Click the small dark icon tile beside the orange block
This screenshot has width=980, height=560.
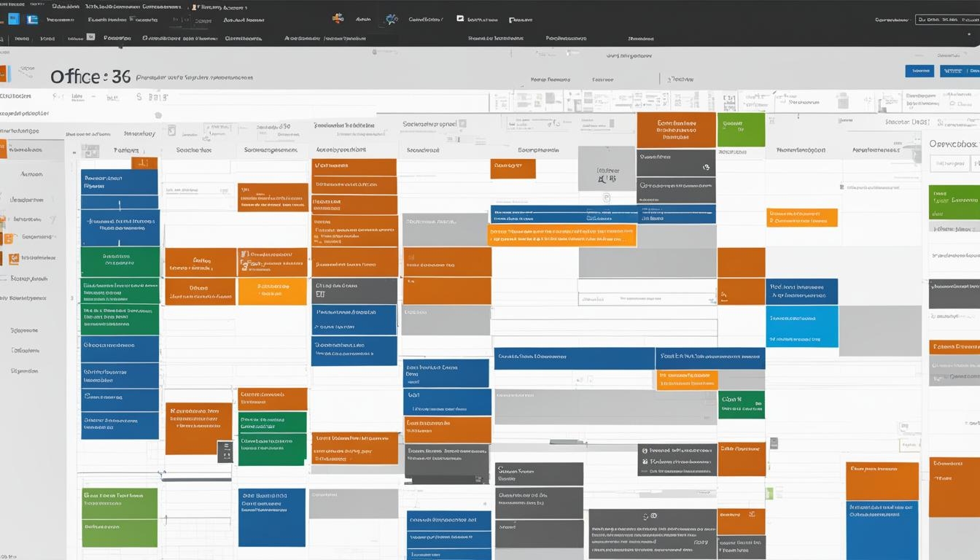[x=225, y=451]
